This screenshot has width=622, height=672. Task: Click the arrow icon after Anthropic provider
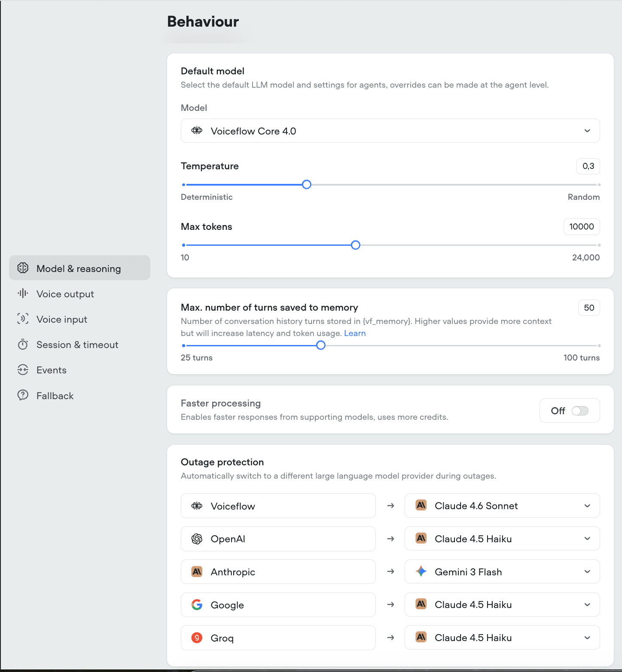[390, 571]
